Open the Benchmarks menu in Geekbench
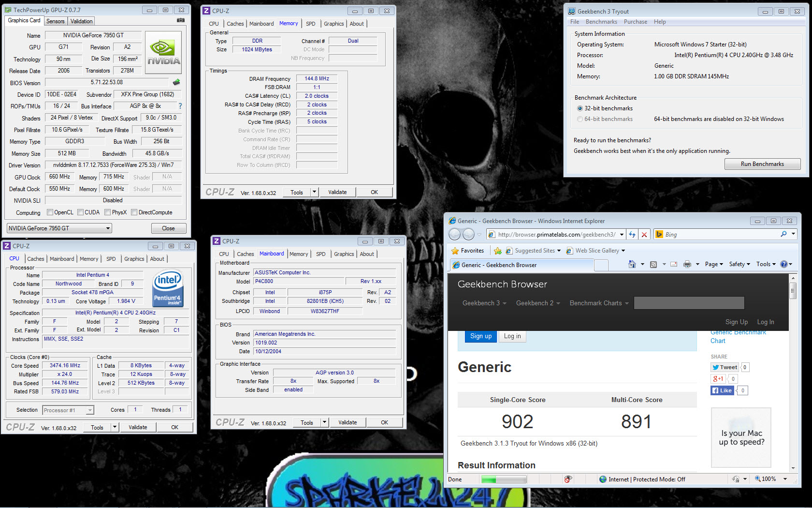 coord(601,22)
